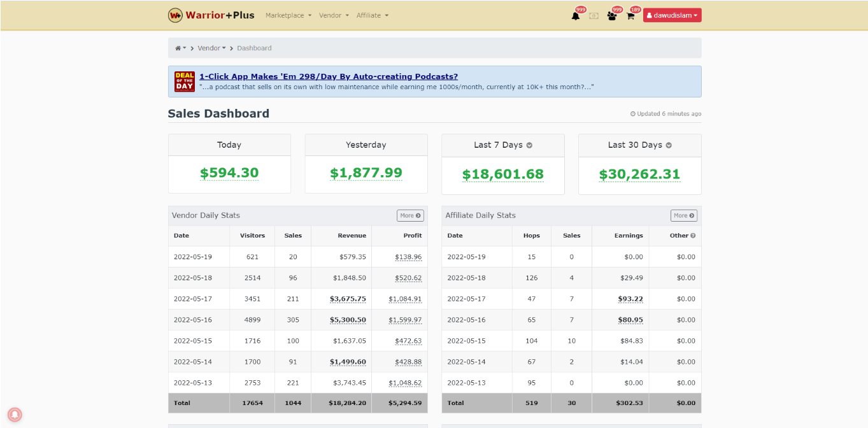Open the notifications bell icon
Viewport: 868px width, 428px height.
[x=576, y=16]
